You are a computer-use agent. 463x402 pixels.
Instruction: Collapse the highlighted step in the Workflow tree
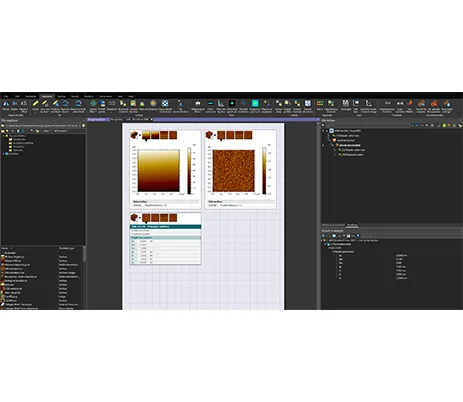333,145
